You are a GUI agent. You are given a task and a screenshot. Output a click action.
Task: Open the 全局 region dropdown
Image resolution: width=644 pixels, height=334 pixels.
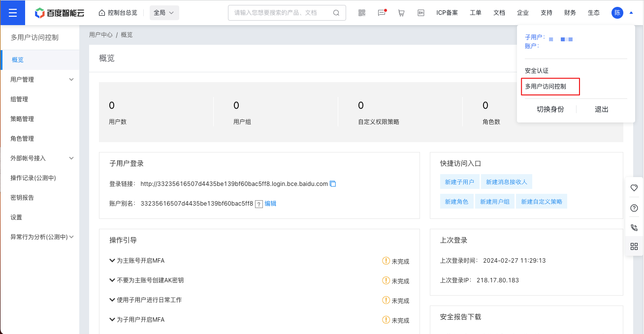tap(164, 13)
